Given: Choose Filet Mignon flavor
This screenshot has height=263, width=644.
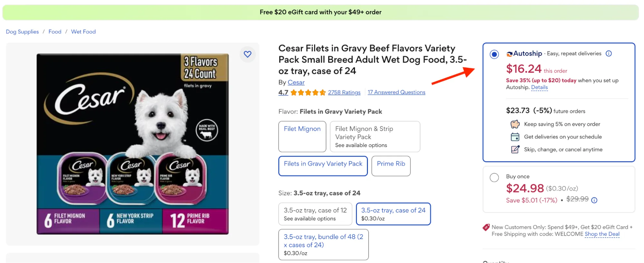Looking at the screenshot, I should [302, 136].
